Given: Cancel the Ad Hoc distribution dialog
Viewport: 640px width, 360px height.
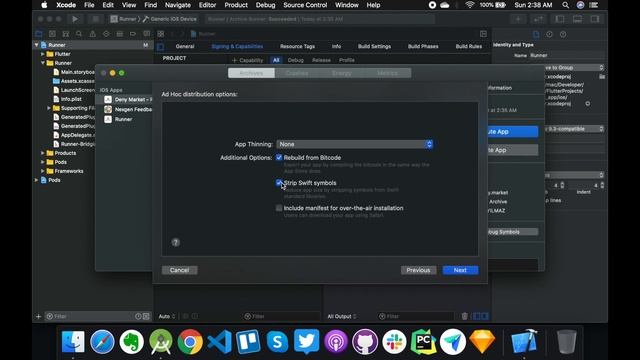Looking at the screenshot, I should (x=179, y=270).
